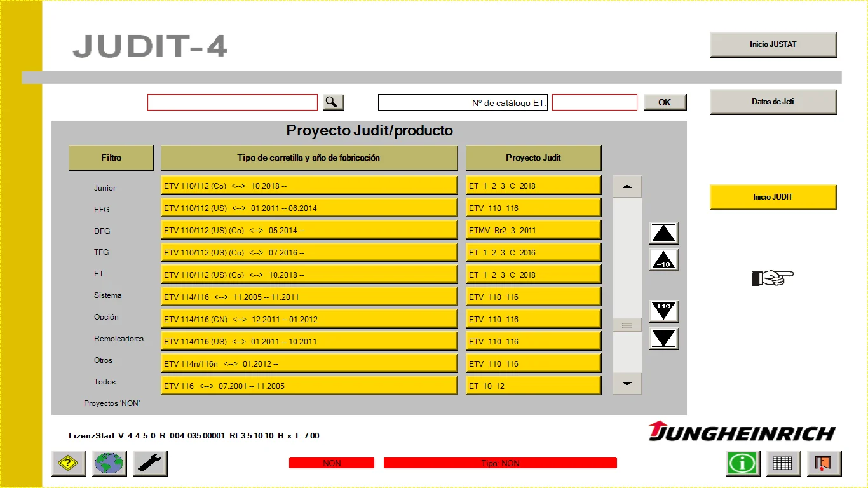Image resolution: width=868 pixels, height=488 pixels.
Task: Open settings via the wrench icon
Action: [149, 463]
